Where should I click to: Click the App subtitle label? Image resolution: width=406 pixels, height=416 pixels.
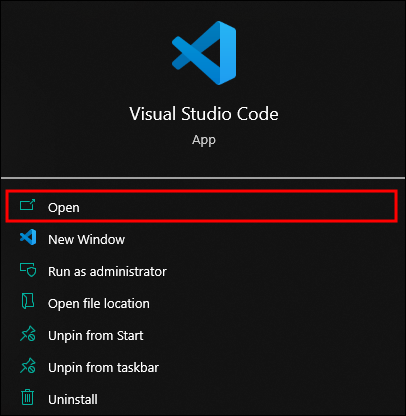(204, 140)
